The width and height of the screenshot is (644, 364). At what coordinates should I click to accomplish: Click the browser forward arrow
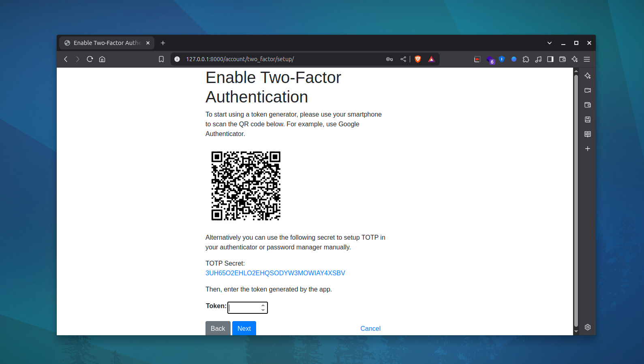coord(78,59)
